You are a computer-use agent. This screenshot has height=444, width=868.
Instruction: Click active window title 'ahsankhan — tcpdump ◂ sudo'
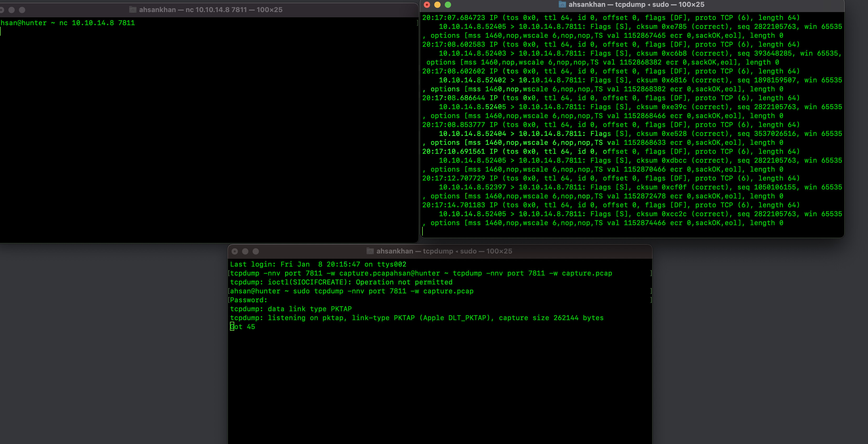tap(636, 4)
